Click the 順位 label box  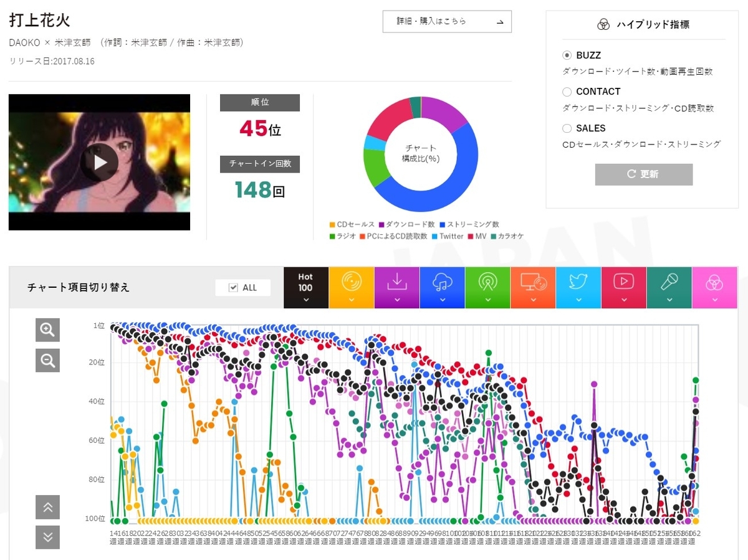point(260,103)
